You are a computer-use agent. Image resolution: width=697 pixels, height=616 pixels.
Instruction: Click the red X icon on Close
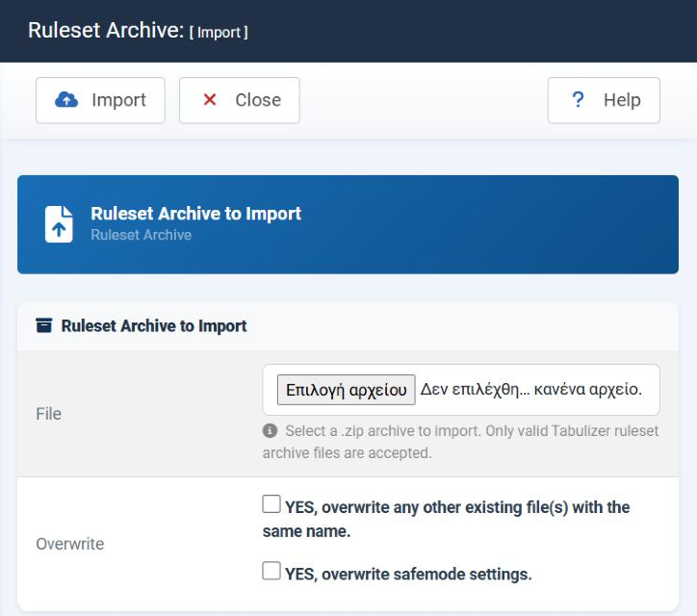pyautogui.click(x=210, y=99)
